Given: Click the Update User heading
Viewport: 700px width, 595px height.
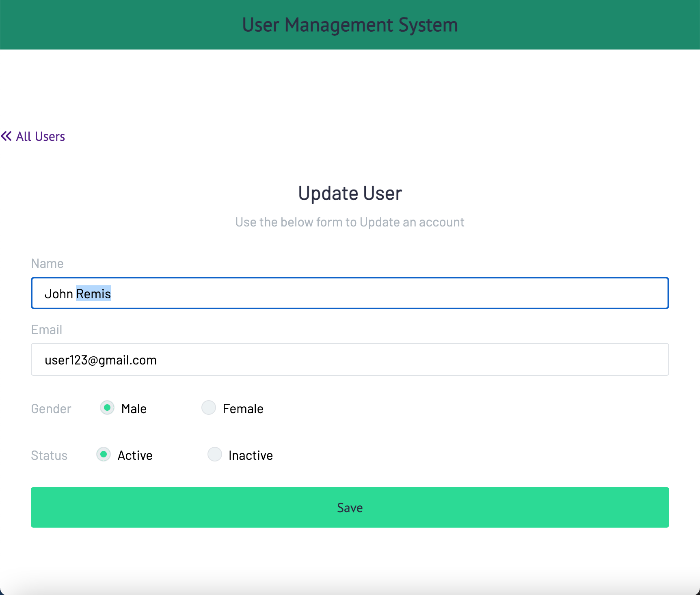Looking at the screenshot, I should pyautogui.click(x=350, y=193).
